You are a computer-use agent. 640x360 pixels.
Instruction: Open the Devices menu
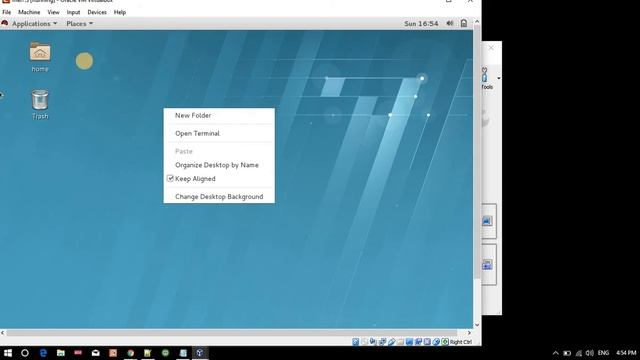click(97, 12)
